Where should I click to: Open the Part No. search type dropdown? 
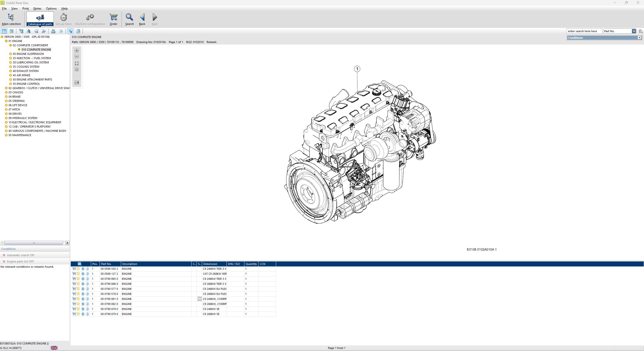point(634,31)
